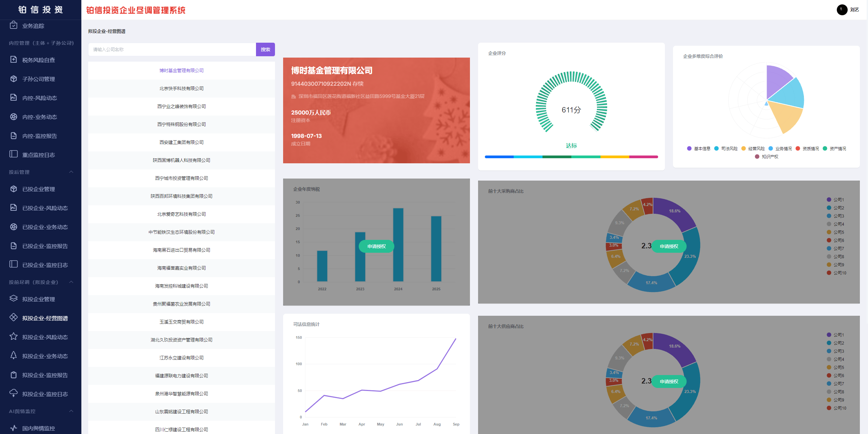Toggle 知识产权 legend item
This screenshot has width=868, height=434.
tap(767, 157)
